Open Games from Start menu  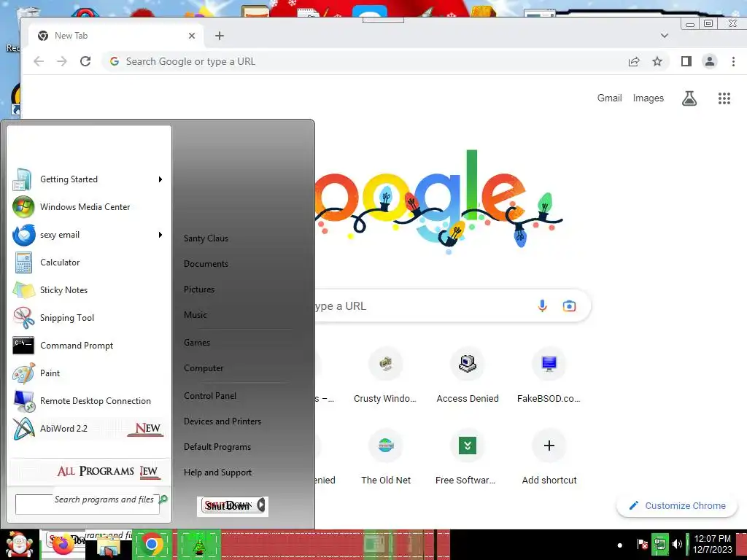pos(197,343)
